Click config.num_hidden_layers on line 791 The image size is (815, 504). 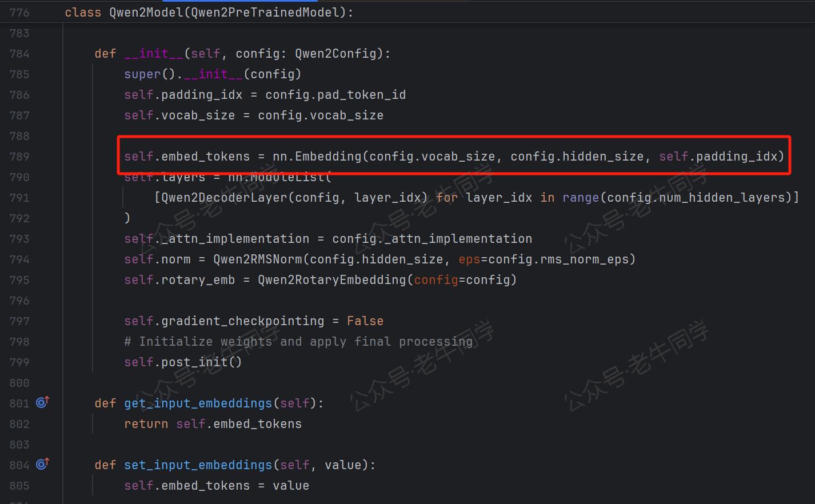tap(696, 198)
